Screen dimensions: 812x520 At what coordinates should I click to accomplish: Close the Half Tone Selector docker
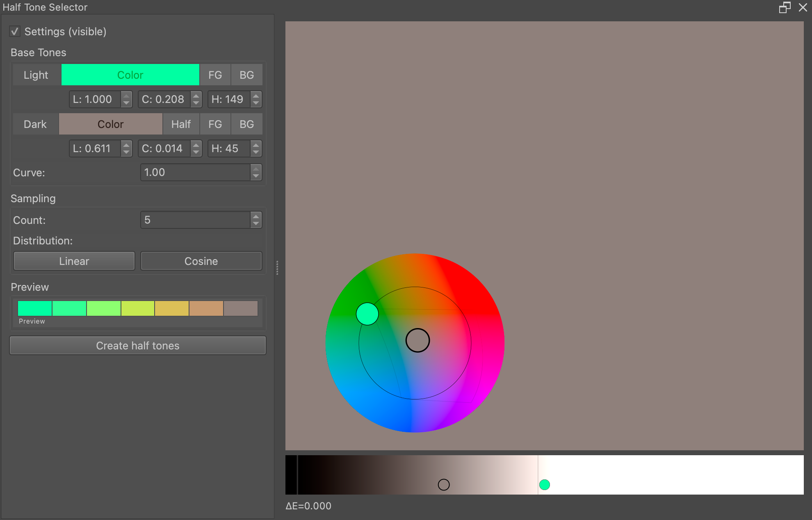pos(803,7)
